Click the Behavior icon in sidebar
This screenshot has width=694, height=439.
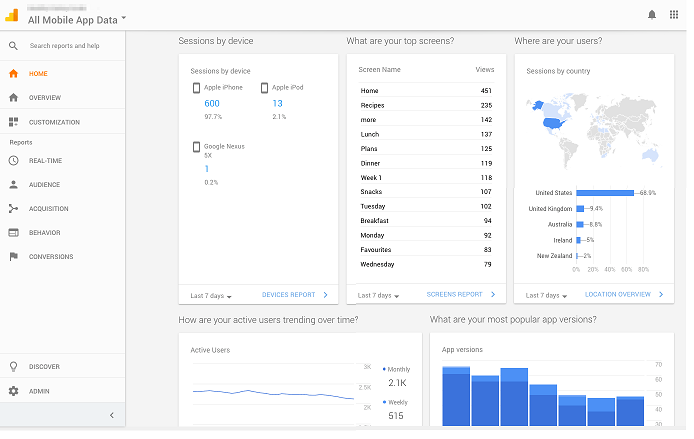point(13,233)
